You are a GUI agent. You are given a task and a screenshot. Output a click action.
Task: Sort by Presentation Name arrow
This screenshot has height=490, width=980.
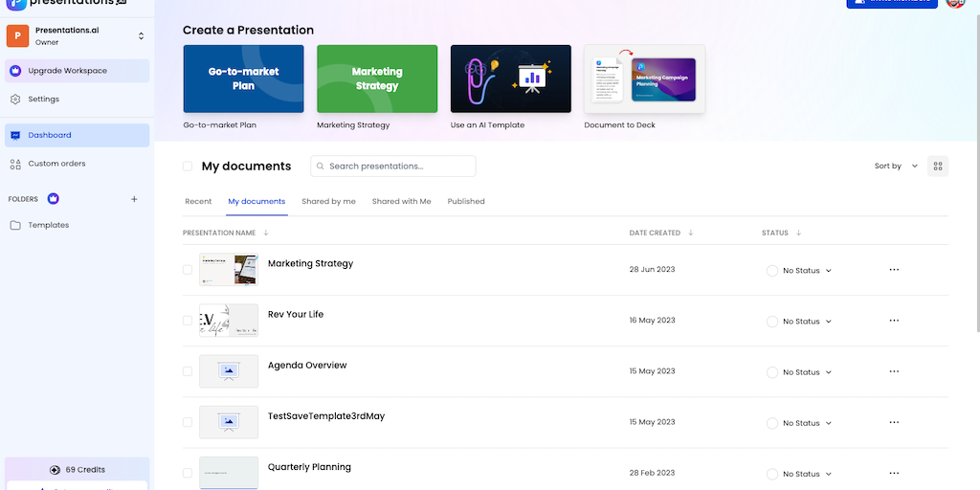(266, 233)
